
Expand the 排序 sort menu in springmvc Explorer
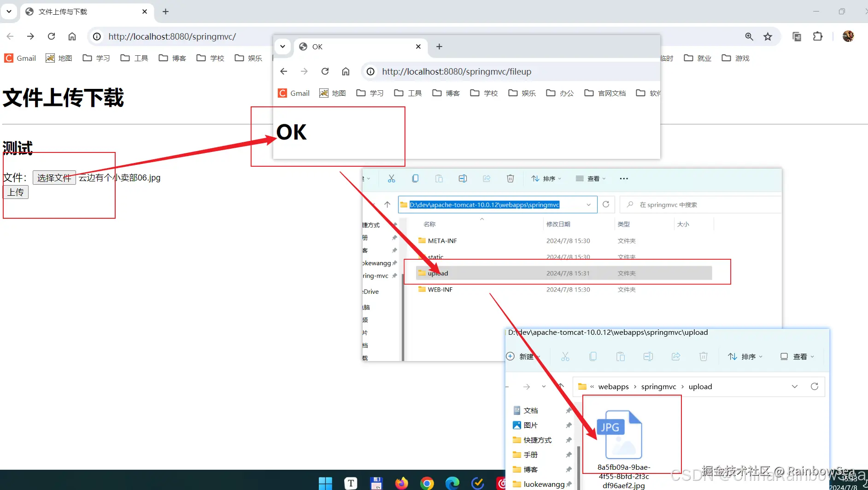[x=546, y=179]
